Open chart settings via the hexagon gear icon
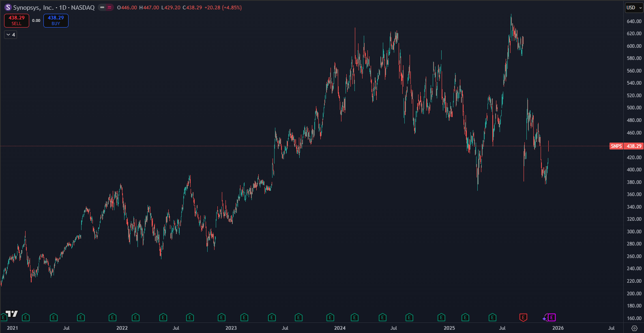This screenshot has height=333, width=644. coord(634,328)
